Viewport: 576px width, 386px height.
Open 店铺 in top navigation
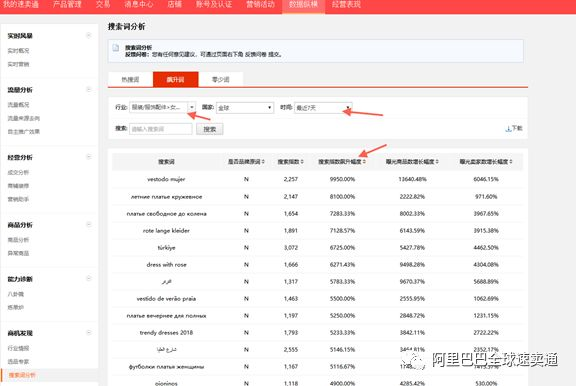pyautogui.click(x=174, y=4)
